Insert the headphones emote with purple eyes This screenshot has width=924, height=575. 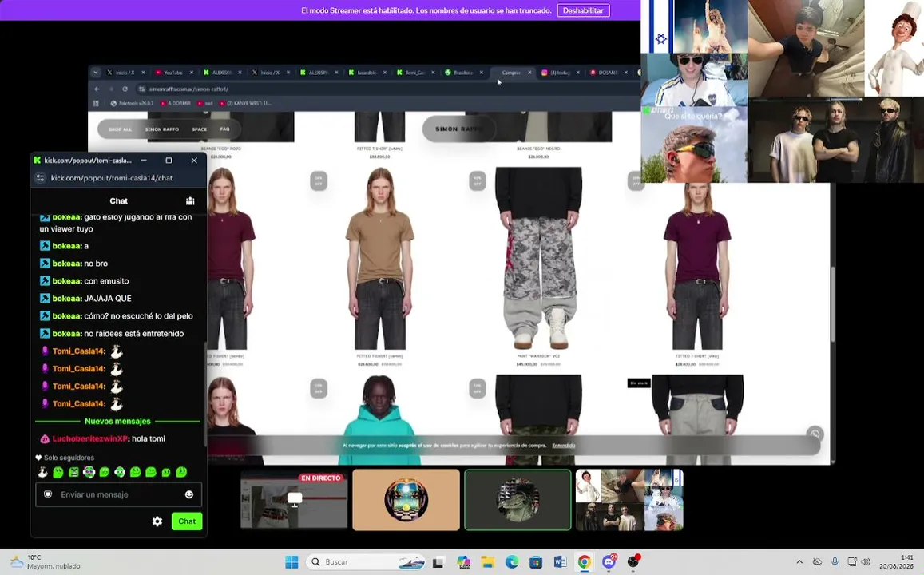point(89,472)
